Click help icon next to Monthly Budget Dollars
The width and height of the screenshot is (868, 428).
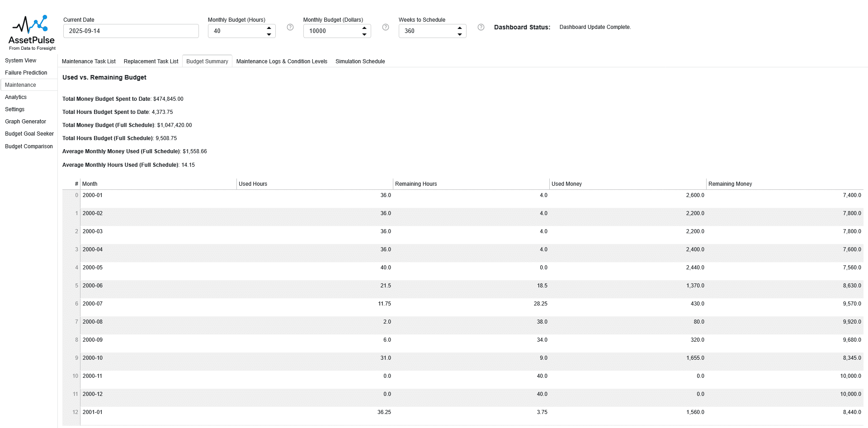(386, 27)
